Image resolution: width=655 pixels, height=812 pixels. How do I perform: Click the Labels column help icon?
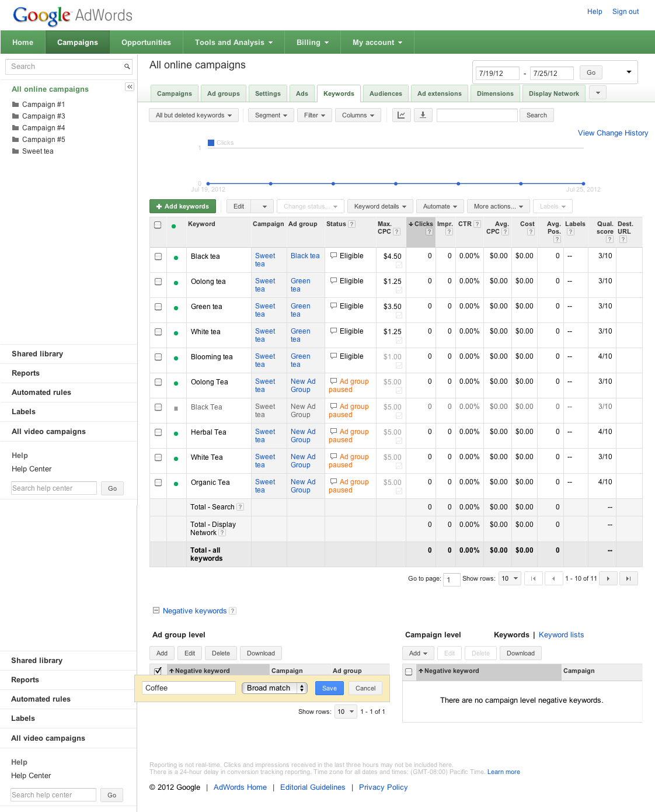click(570, 232)
